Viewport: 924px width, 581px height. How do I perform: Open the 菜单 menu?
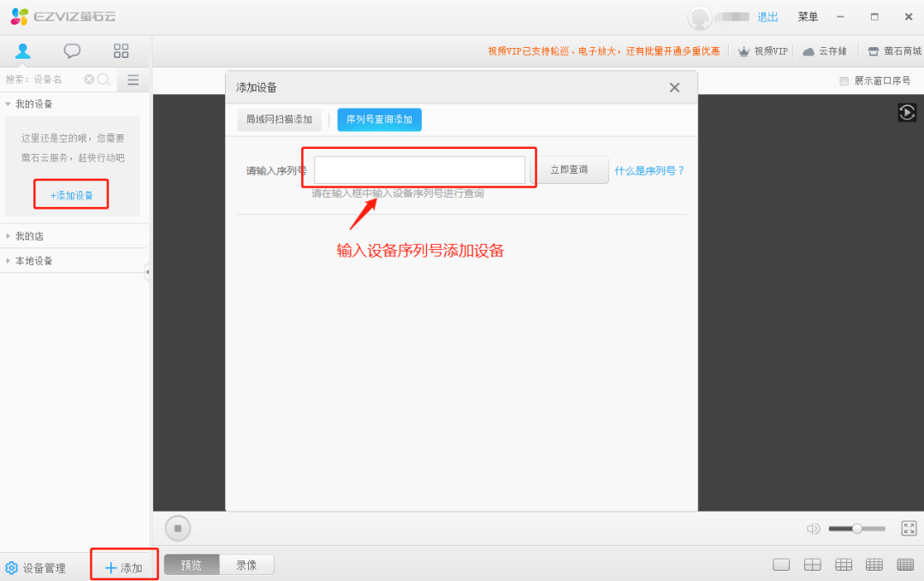coord(808,16)
